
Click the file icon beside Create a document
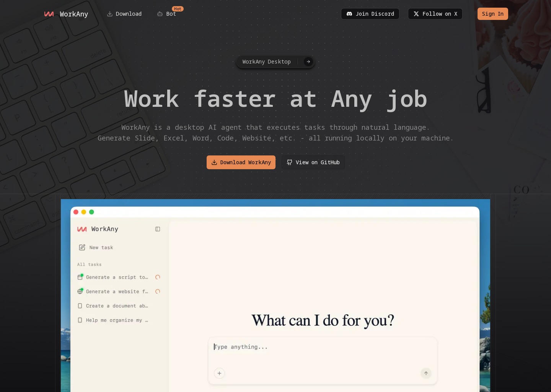80,306
